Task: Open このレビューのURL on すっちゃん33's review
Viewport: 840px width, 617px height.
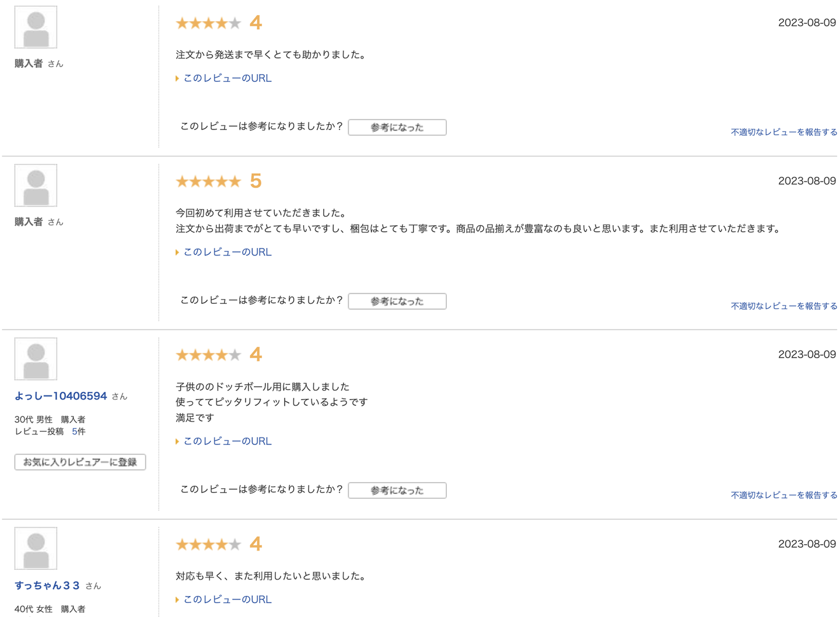Action: pos(227,600)
